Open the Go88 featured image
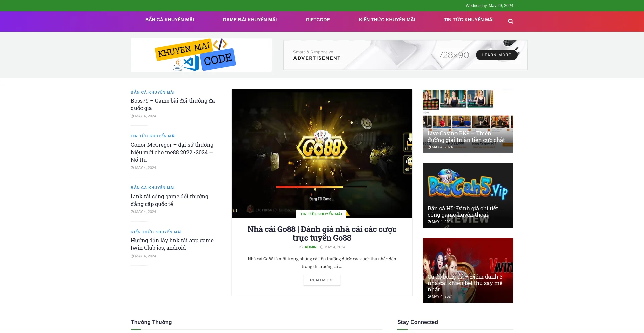This screenshot has height=333, width=644. pos(322,153)
